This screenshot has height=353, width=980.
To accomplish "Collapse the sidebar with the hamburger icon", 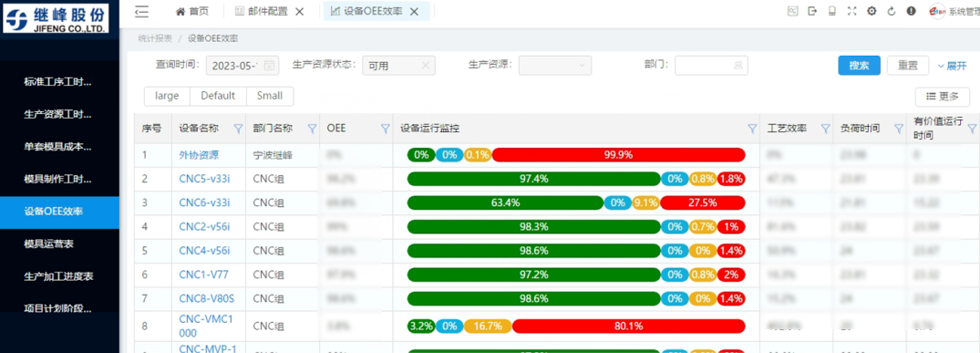I will click(x=142, y=11).
